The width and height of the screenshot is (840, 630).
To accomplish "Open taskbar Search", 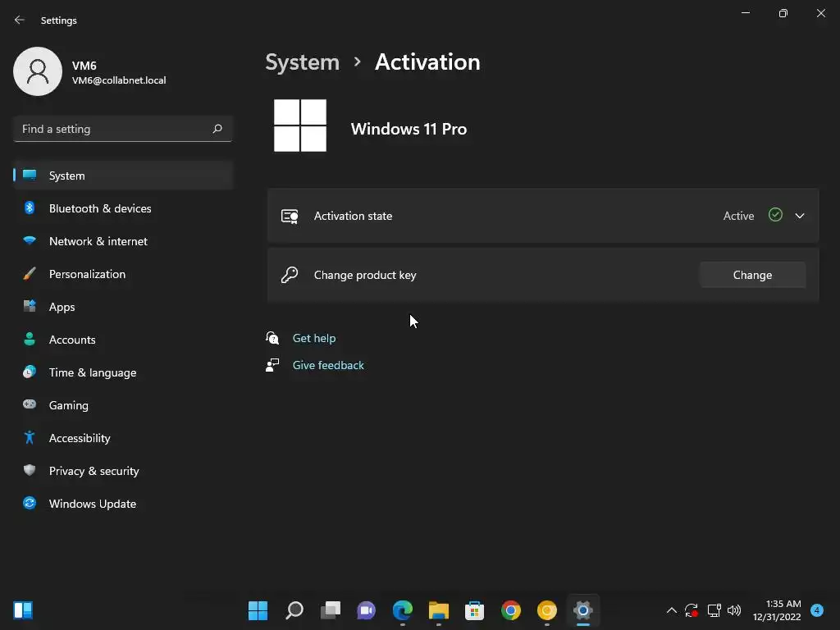I will click(294, 610).
